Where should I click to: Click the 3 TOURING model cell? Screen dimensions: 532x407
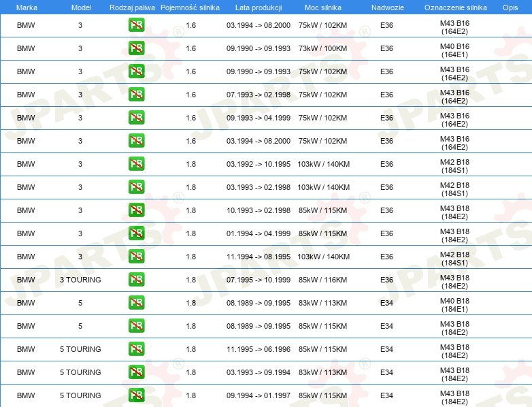coord(80,280)
